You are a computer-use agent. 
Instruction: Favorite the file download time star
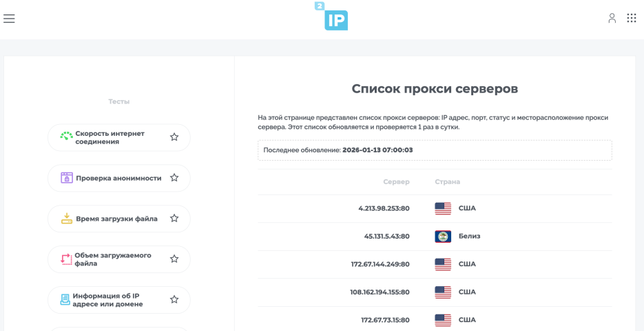pyautogui.click(x=174, y=219)
